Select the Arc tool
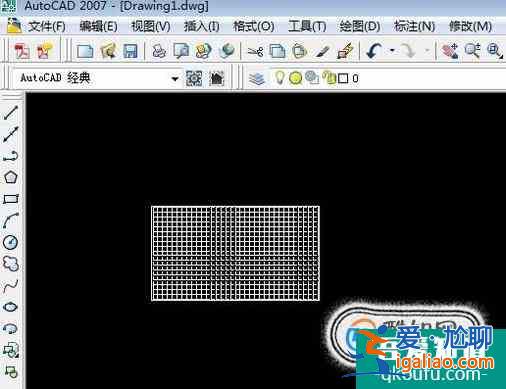The height and width of the screenshot is (389, 506). pyautogui.click(x=11, y=221)
